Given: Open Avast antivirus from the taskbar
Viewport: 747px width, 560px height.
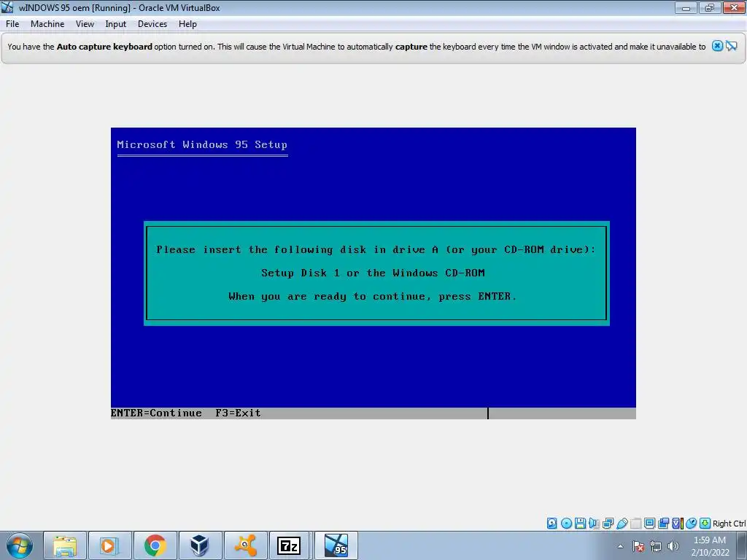Looking at the screenshot, I should click(x=245, y=545).
